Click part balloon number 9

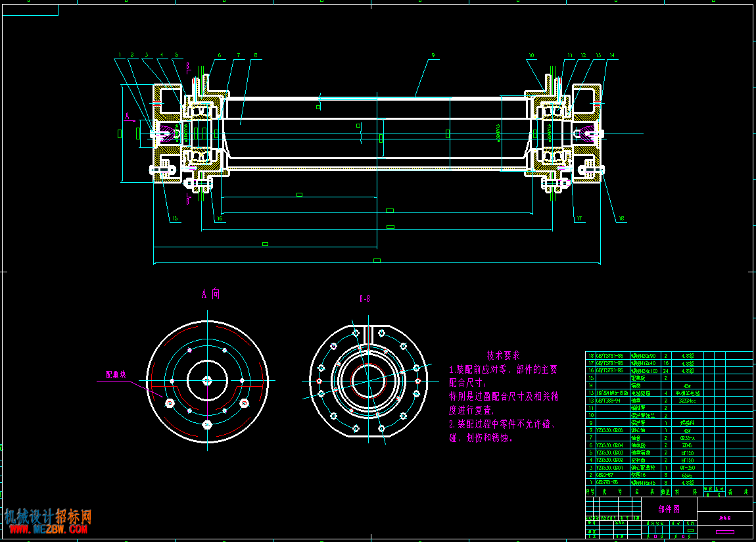click(433, 55)
